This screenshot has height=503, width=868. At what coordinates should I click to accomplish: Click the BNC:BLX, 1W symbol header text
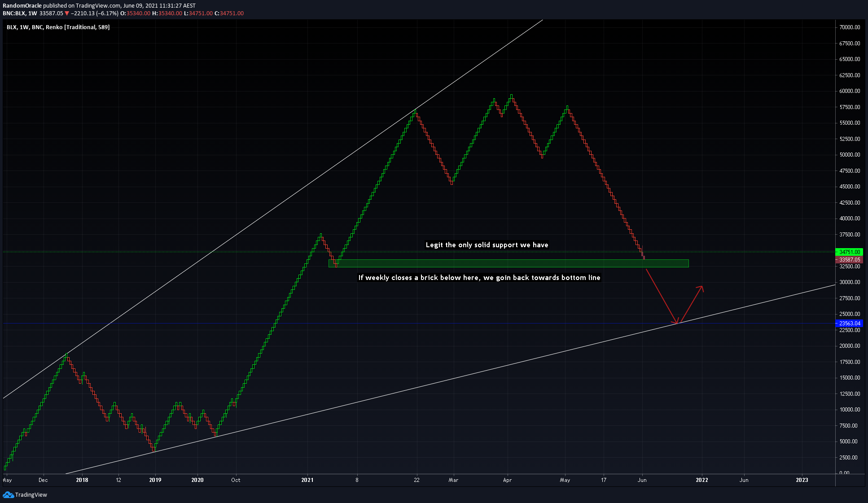click(x=20, y=13)
